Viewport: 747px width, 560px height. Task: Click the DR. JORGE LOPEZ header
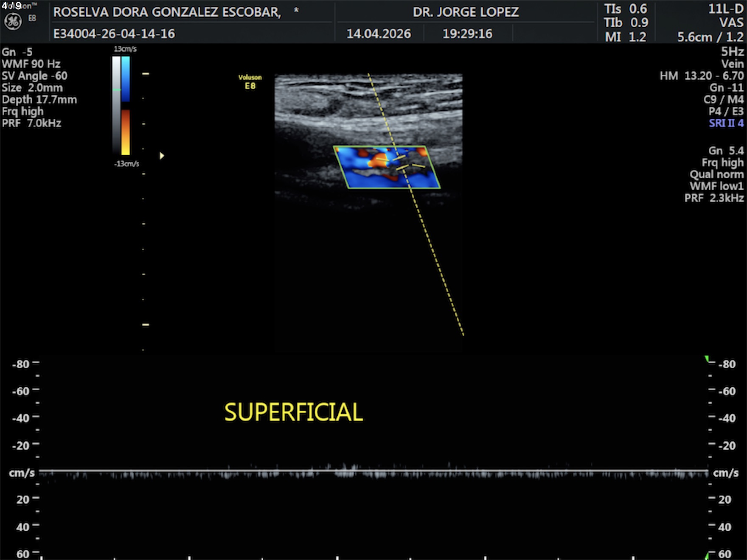[x=466, y=12]
